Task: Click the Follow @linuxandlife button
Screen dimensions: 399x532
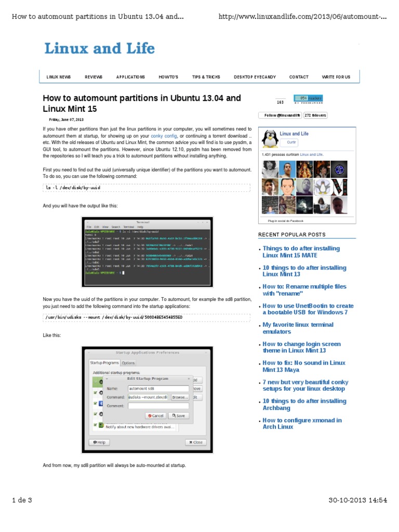Action: (x=280, y=115)
